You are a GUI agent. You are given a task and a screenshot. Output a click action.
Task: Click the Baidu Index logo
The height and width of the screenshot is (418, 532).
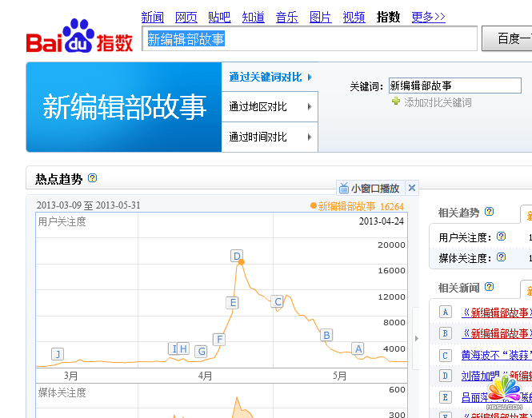pyautogui.click(x=79, y=38)
